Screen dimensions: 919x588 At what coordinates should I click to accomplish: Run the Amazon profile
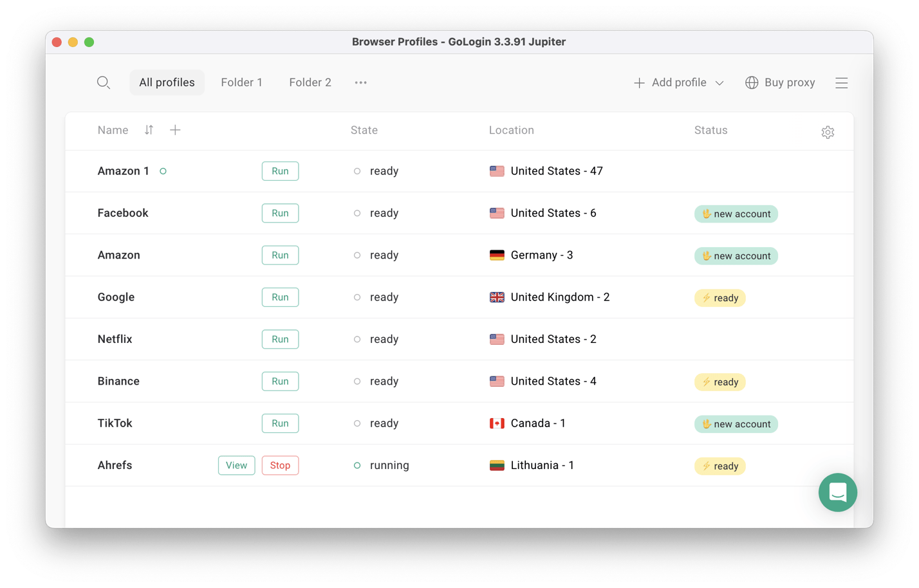(280, 255)
